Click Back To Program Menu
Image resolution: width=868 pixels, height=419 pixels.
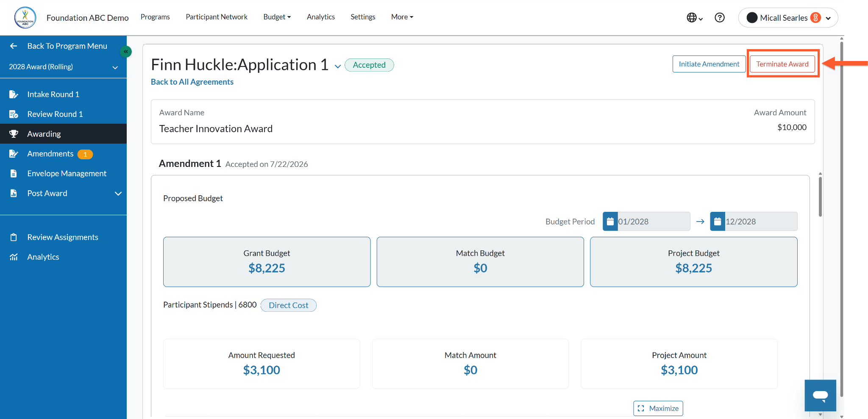[x=67, y=46]
